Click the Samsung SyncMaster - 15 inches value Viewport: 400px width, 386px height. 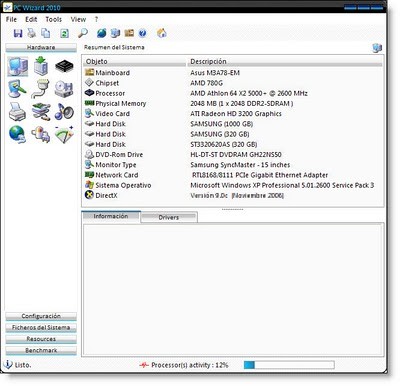pos(240,165)
